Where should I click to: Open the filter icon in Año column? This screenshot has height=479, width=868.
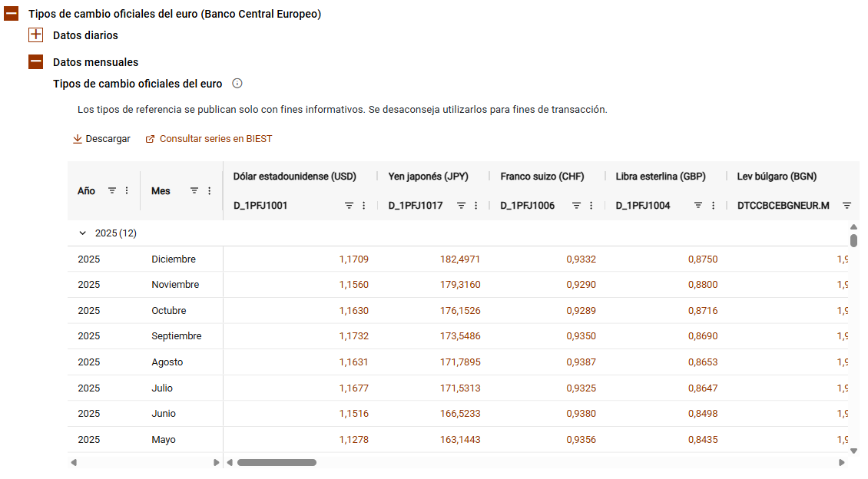pos(112,190)
